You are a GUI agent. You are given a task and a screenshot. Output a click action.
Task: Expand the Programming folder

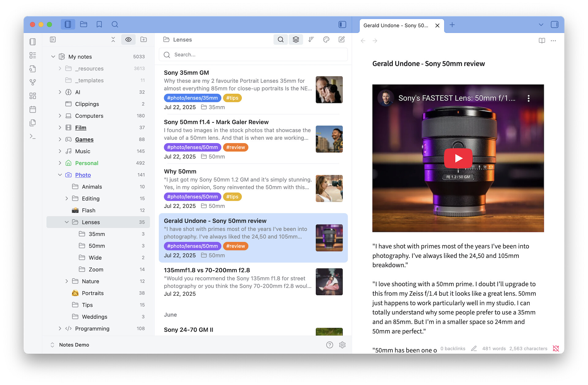pos(60,328)
